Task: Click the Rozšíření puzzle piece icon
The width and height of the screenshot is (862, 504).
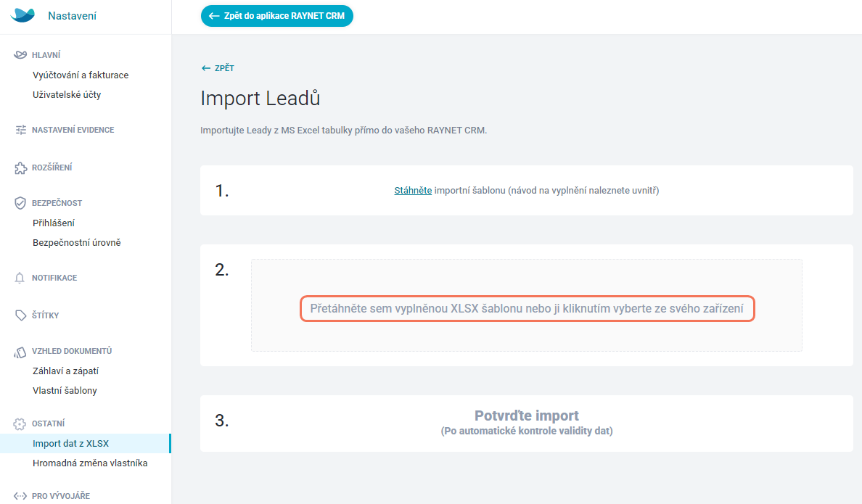Action: [20, 168]
